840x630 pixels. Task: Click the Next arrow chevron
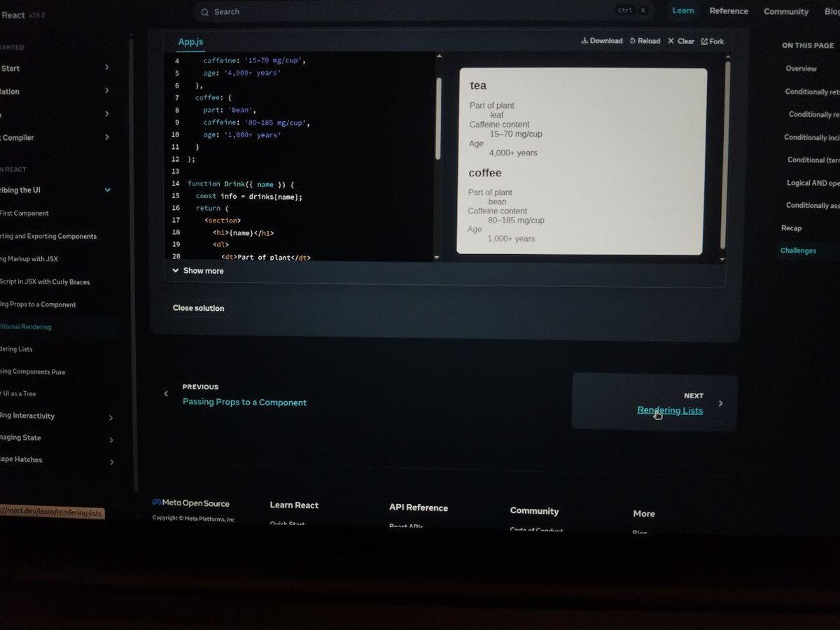tap(721, 403)
